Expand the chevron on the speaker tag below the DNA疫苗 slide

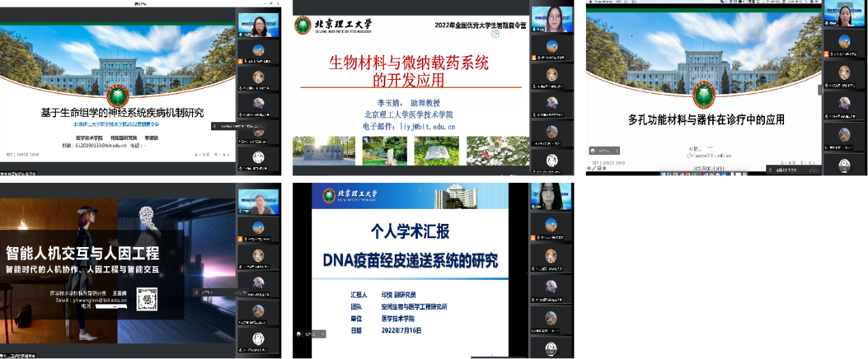click(324, 334)
